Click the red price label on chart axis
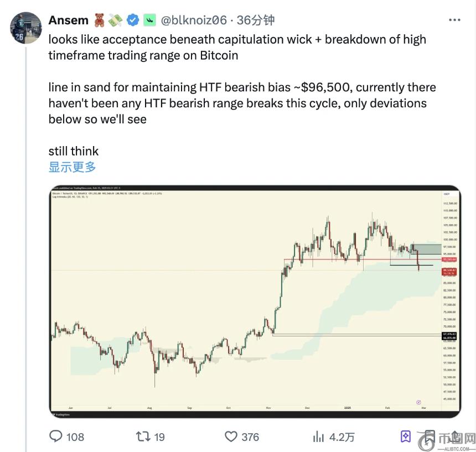Image resolution: width=476 pixels, height=452 pixels. (x=448, y=259)
